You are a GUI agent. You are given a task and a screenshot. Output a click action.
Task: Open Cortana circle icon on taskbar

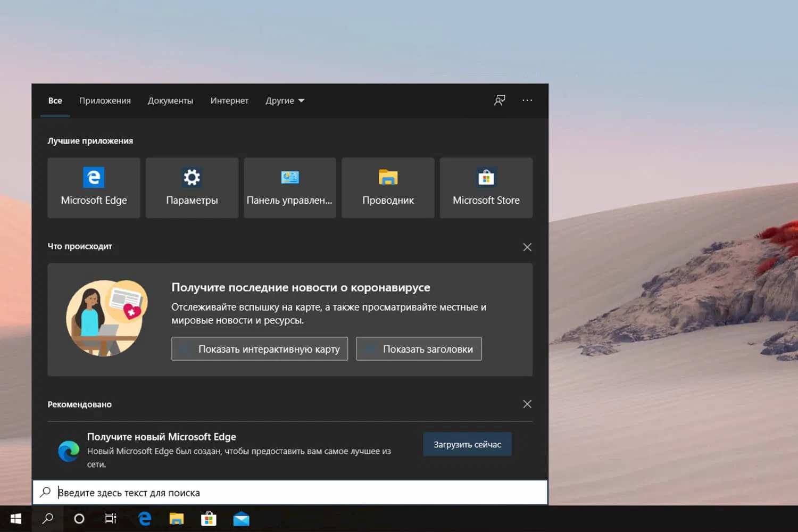click(x=79, y=519)
